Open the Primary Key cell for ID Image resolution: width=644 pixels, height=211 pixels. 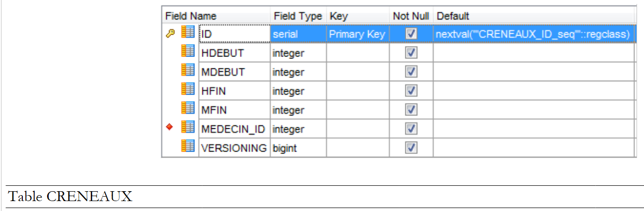coord(357,34)
